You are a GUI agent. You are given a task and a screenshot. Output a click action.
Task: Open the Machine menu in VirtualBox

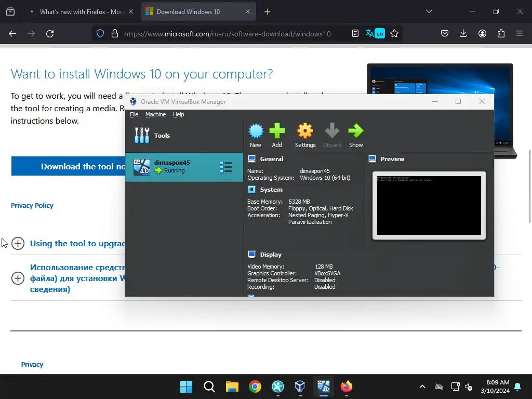point(156,114)
